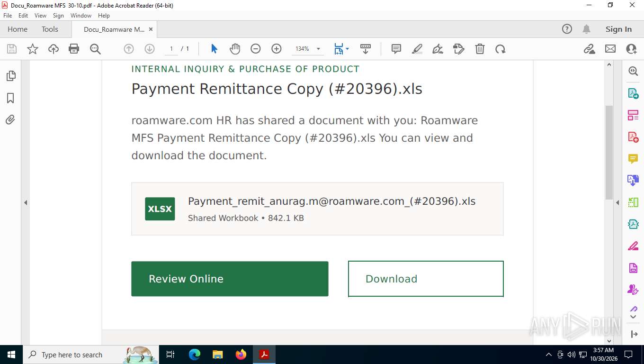Zoom out with the minus button
Screen dimensions: 644x364
(x=256, y=49)
